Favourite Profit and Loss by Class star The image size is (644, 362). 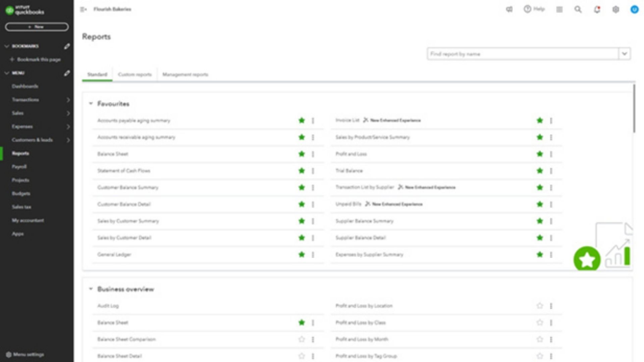(x=540, y=322)
